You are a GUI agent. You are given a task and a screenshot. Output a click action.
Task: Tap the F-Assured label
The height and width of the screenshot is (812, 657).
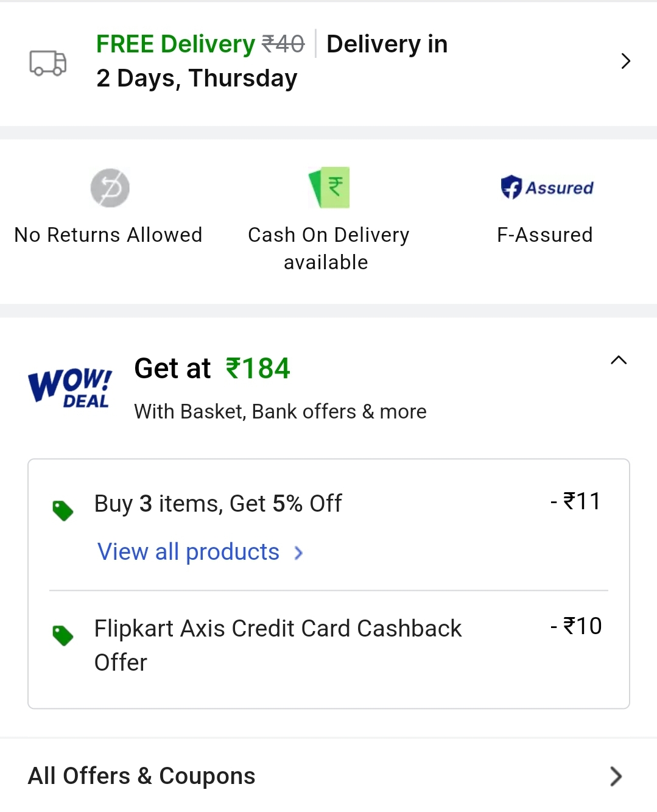point(544,235)
